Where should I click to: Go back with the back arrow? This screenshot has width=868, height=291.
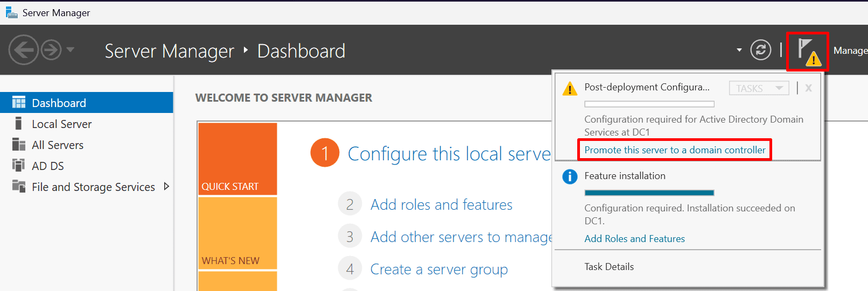23,50
